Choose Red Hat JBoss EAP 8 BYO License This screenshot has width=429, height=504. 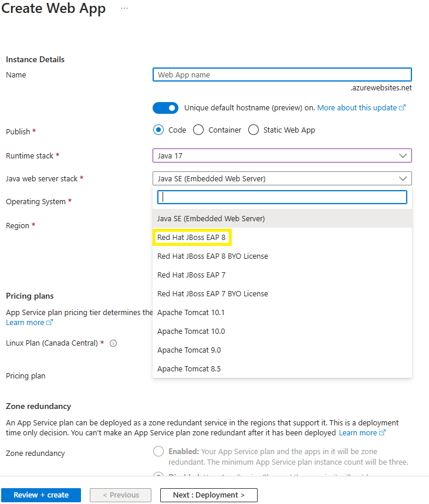[282, 256]
